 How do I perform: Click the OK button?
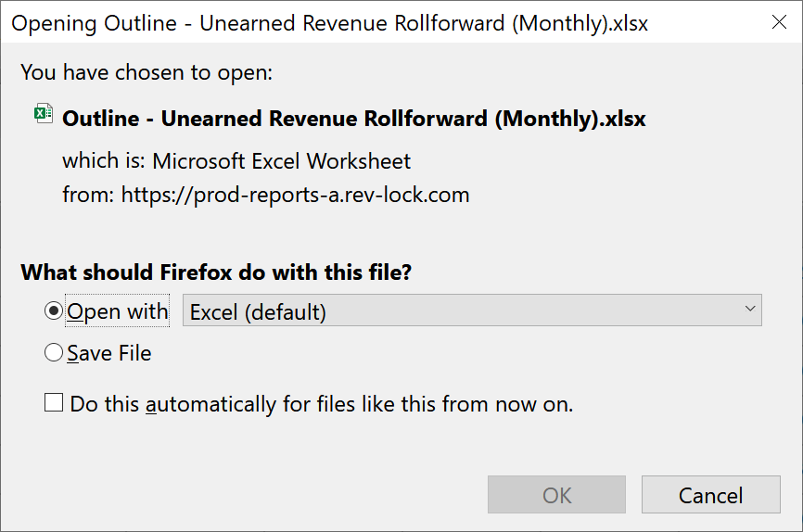pos(556,495)
